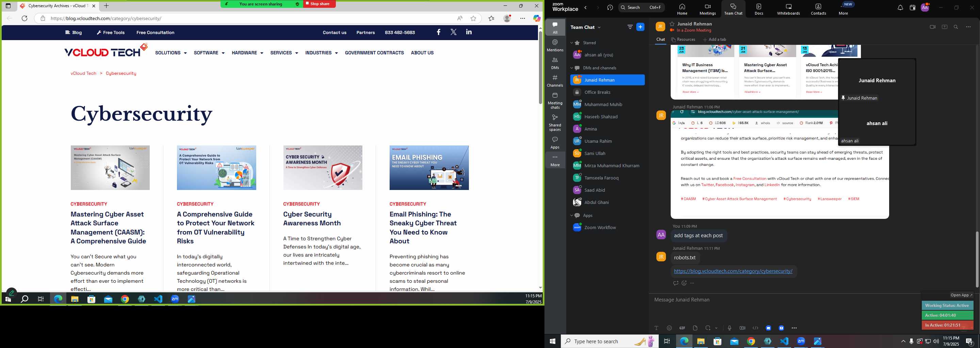
Task: Expand the Team Chat header dropdown
Action: pos(599,27)
